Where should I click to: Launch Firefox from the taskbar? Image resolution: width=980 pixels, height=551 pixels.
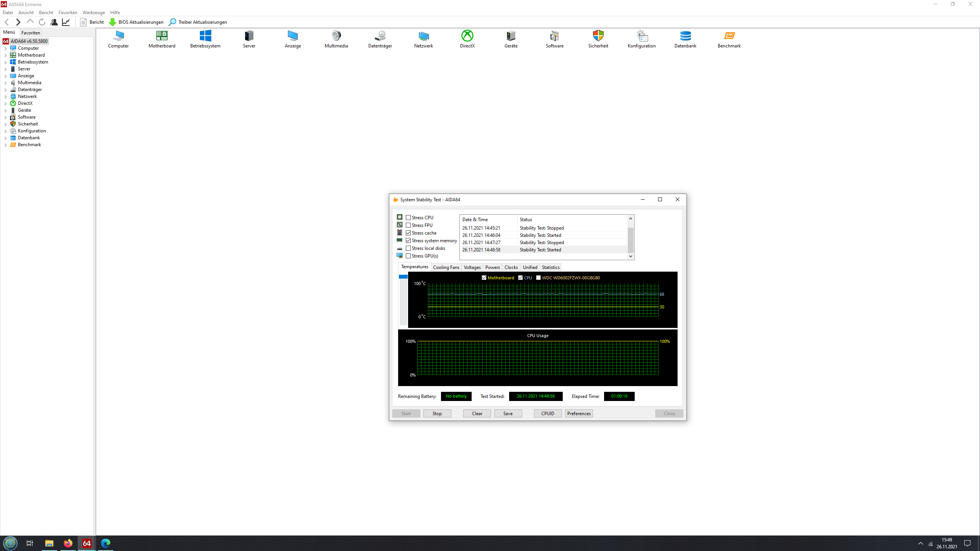pyautogui.click(x=68, y=543)
